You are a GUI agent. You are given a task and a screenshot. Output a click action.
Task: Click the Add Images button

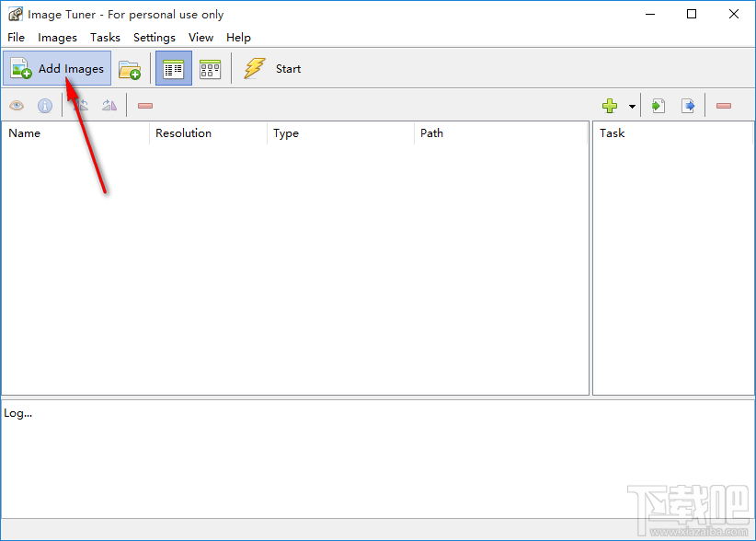57,68
